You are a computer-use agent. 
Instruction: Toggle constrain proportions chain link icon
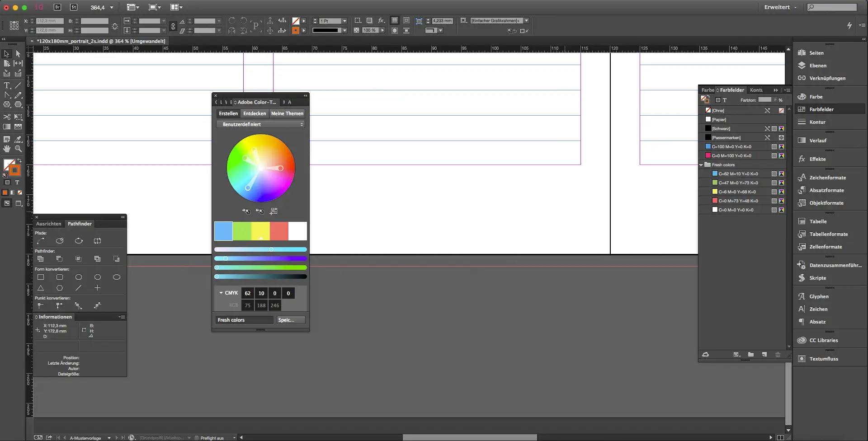[x=173, y=26]
